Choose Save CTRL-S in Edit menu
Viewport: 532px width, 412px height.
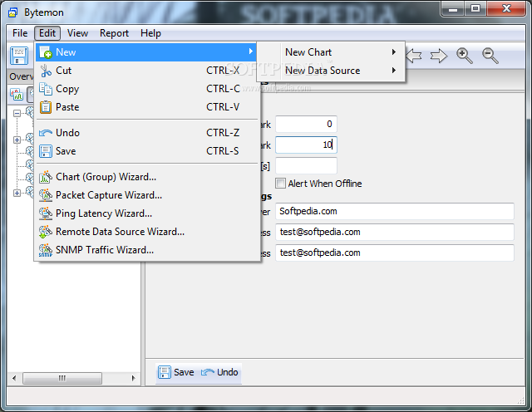(148, 151)
